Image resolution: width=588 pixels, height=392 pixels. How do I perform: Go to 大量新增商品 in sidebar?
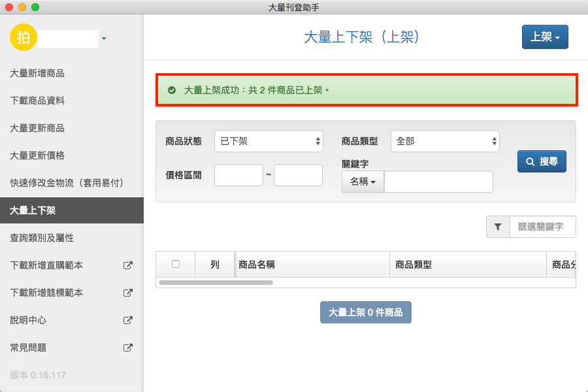(x=37, y=73)
